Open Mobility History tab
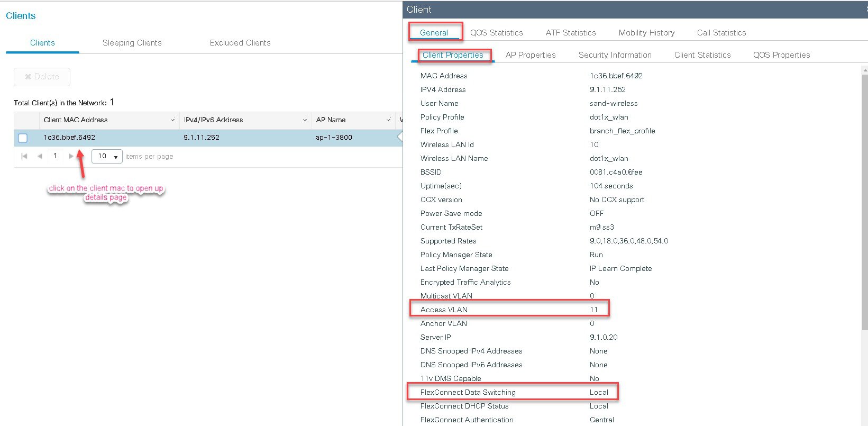868x426 pixels. pyautogui.click(x=646, y=33)
